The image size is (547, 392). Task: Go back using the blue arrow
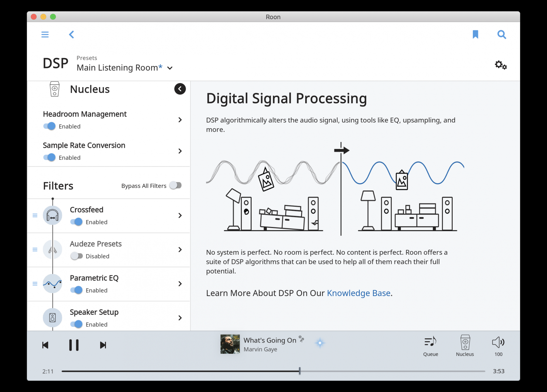pos(71,34)
